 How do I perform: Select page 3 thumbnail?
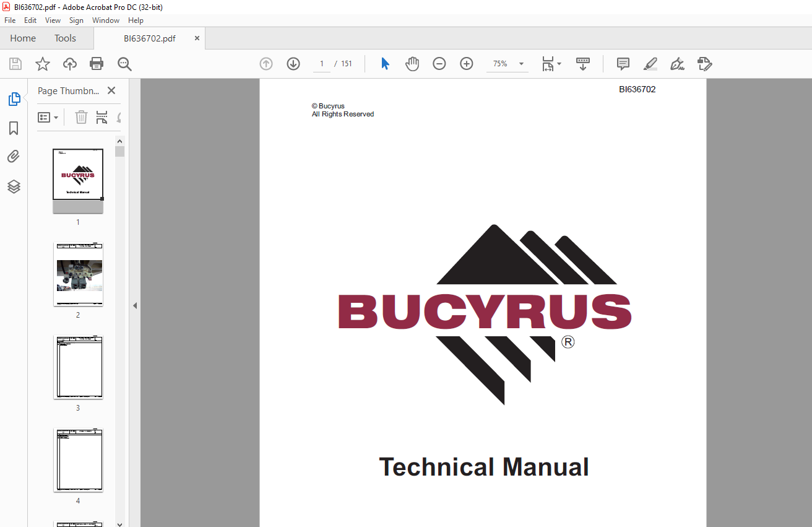(78, 367)
